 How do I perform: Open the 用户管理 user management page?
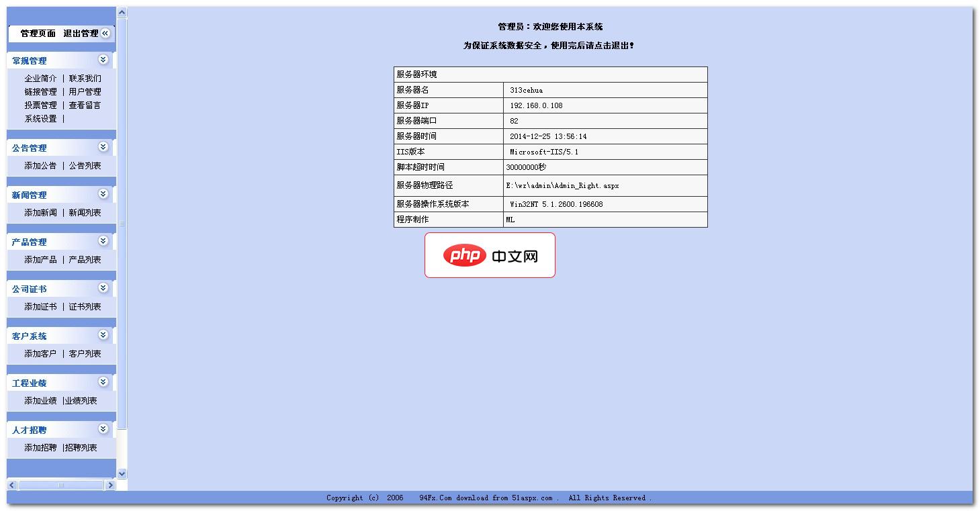coord(85,91)
